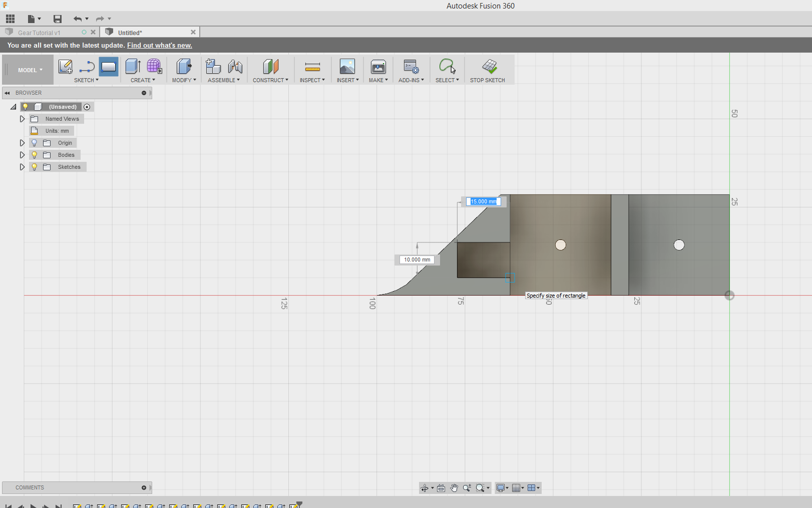Expand the Sketches folder node
This screenshot has height=508, width=812.
point(22,167)
